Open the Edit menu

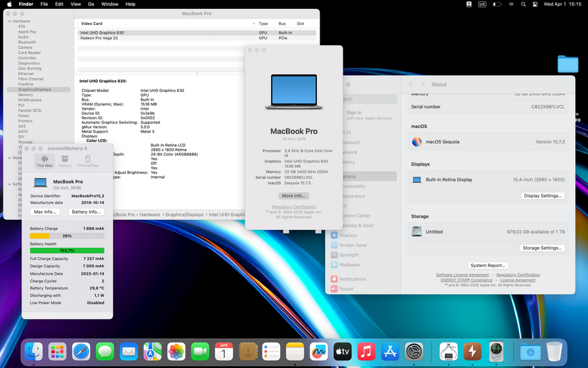click(59, 4)
